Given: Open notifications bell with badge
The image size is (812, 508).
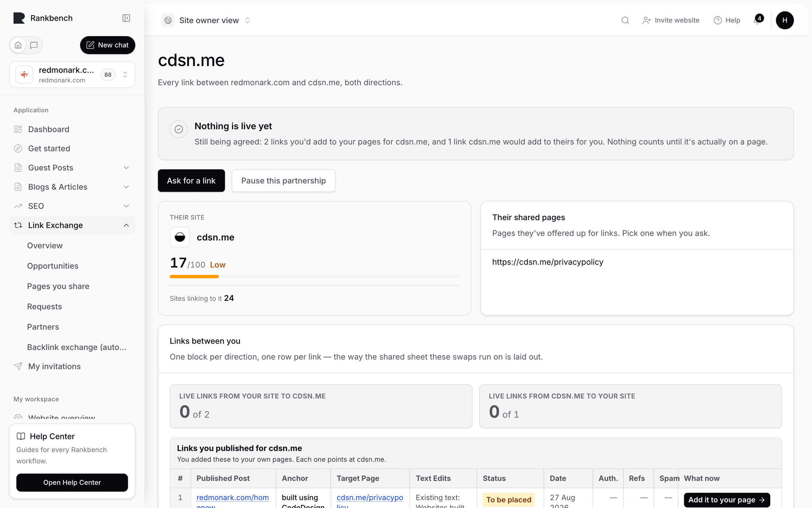Looking at the screenshot, I should tap(758, 20).
